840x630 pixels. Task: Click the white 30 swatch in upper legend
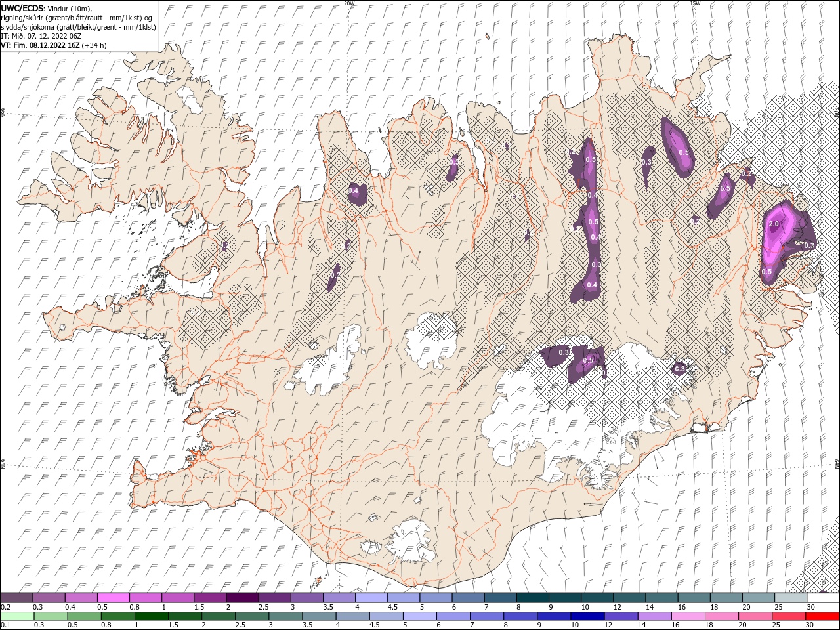click(x=823, y=598)
